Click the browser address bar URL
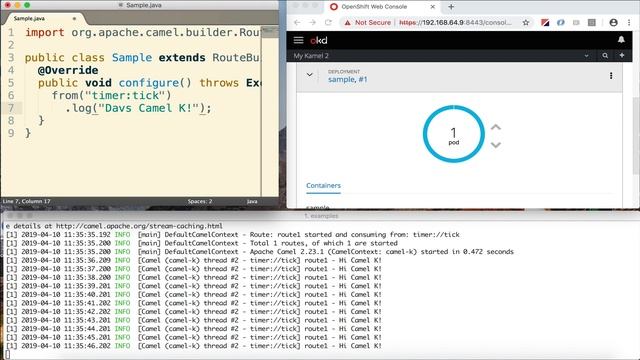The height and width of the screenshot is (360, 640). click(455, 22)
